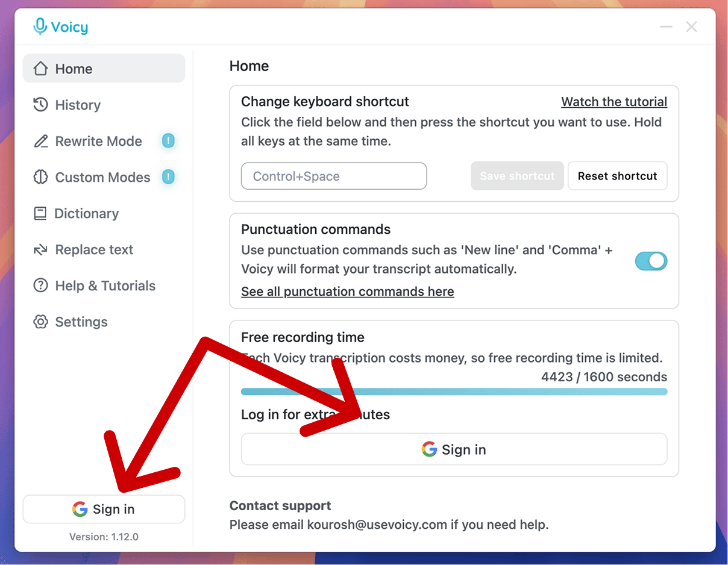
Task: Click the Dictionary book icon
Action: [x=40, y=213]
